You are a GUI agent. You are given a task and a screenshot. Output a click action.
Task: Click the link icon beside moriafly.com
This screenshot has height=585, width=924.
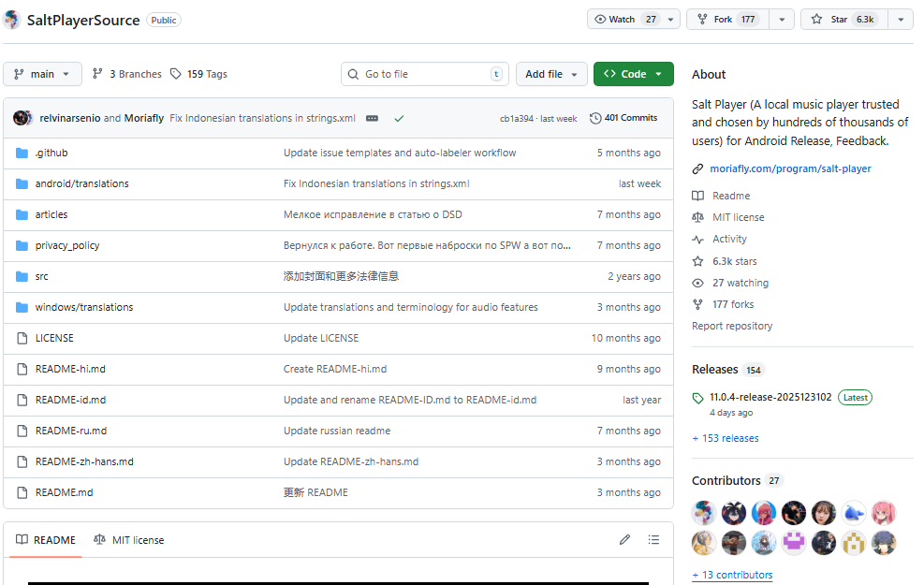coord(697,169)
